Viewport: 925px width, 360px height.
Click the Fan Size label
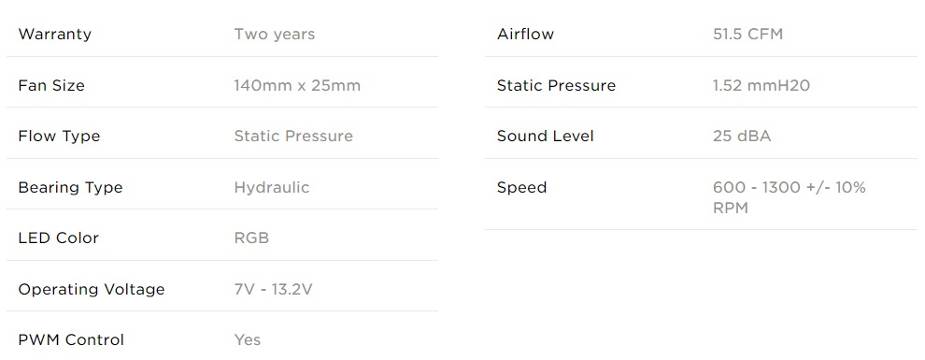tap(51, 86)
